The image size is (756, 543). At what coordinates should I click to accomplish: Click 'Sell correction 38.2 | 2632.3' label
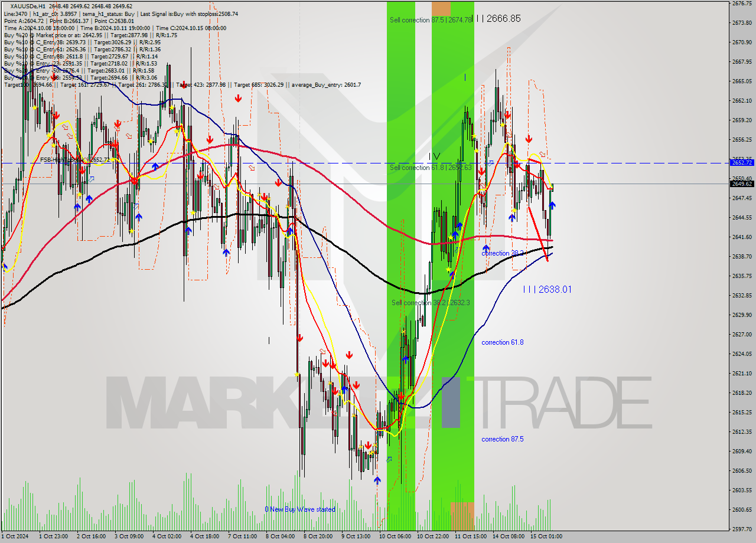click(x=431, y=303)
